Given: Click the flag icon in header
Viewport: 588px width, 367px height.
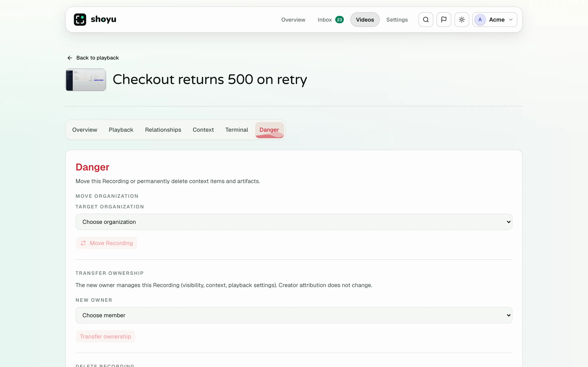Looking at the screenshot, I should [x=444, y=20].
